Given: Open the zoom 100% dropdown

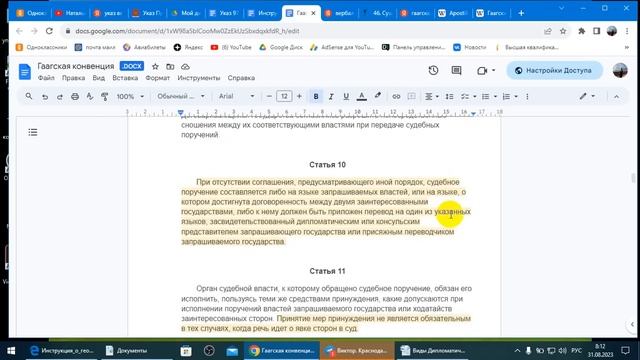Looking at the screenshot, I should [x=130, y=97].
